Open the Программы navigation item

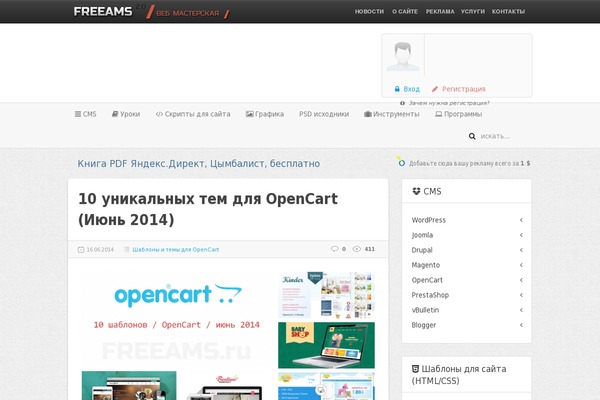pos(463,114)
